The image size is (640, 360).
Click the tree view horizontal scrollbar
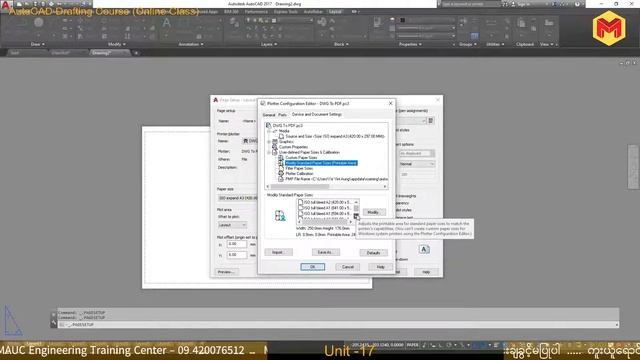click(326, 187)
